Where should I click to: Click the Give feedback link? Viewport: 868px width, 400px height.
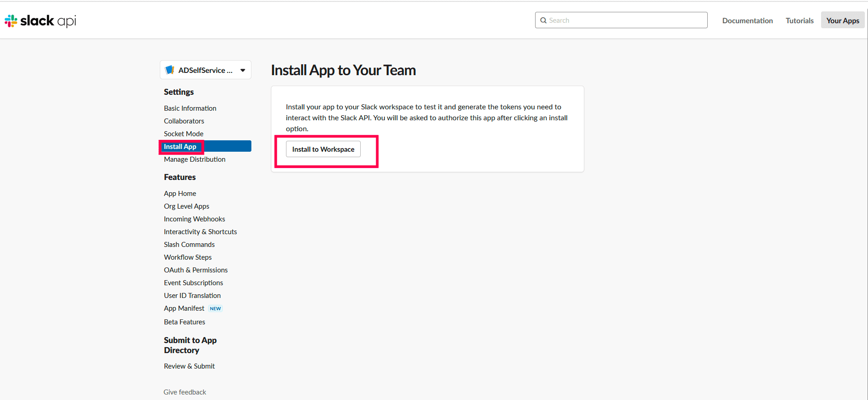(185, 392)
